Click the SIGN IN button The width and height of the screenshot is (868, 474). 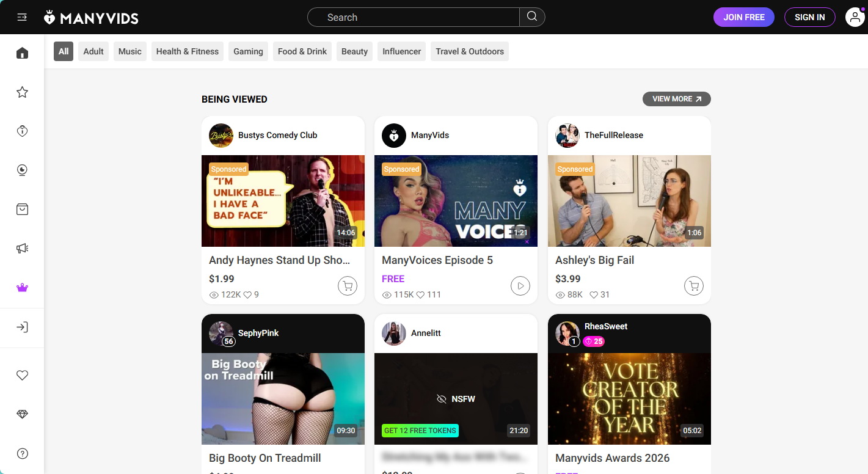(809, 17)
